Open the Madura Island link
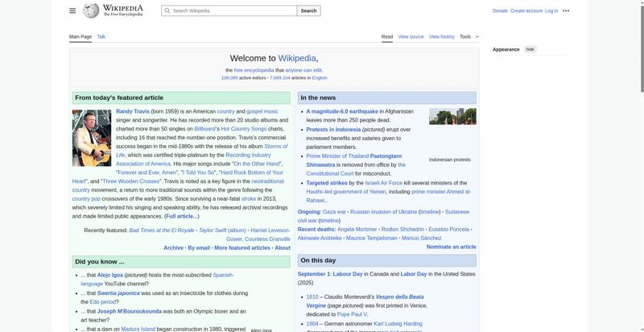 (138, 329)
